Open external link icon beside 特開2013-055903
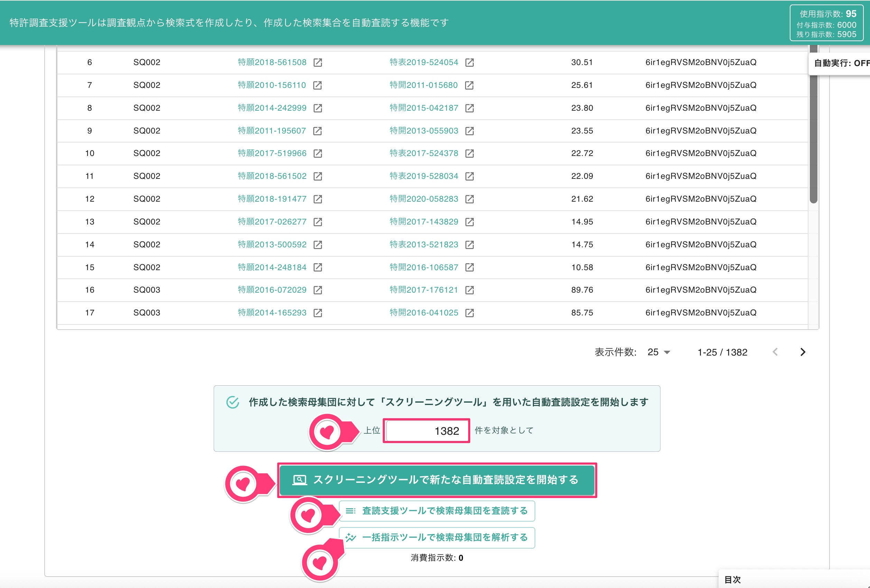Image resolution: width=870 pixels, height=588 pixels. click(x=470, y=131)
